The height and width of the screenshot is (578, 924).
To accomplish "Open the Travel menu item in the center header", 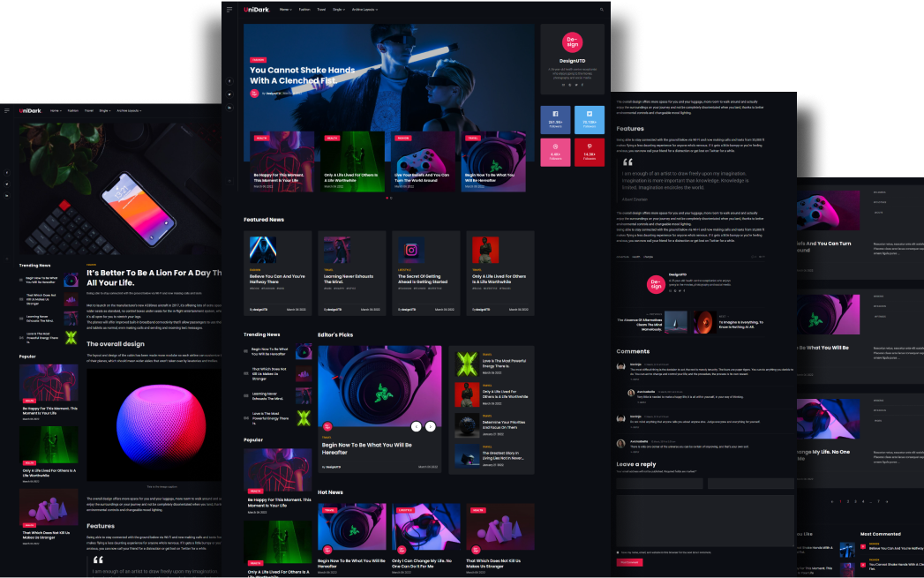I will (321, 10).
